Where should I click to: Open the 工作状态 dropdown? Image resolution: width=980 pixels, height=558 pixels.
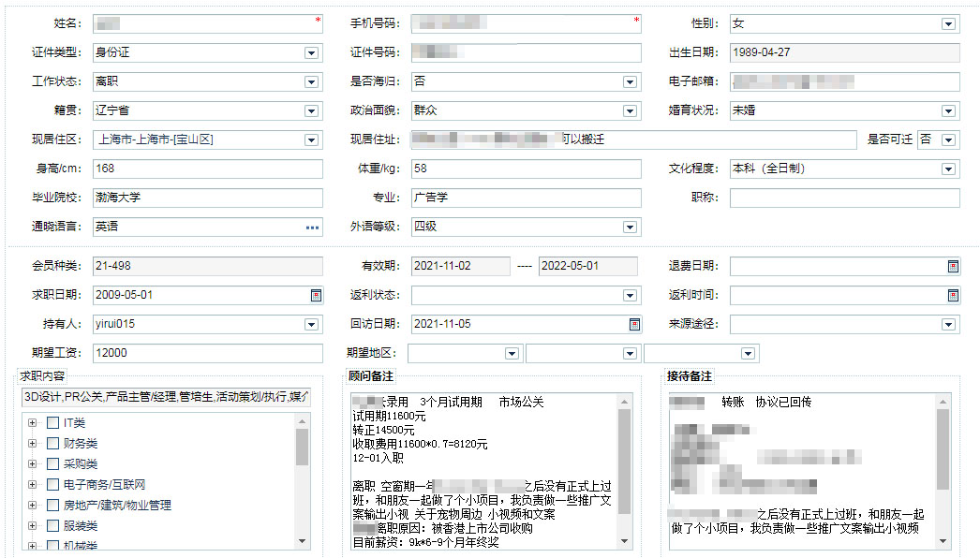[311, 81]
